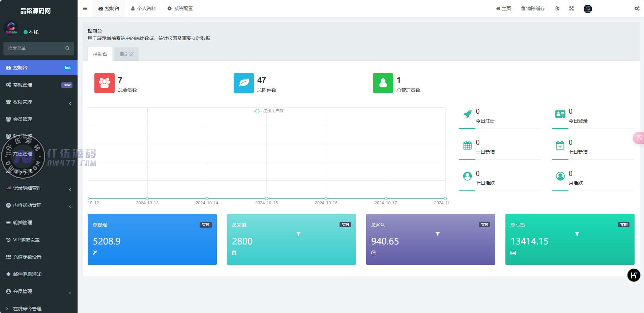This screenshot has height=313, width=644.
Task: Go to 主页 via header link
Action: pyautogui.click(x=503, y=8)
